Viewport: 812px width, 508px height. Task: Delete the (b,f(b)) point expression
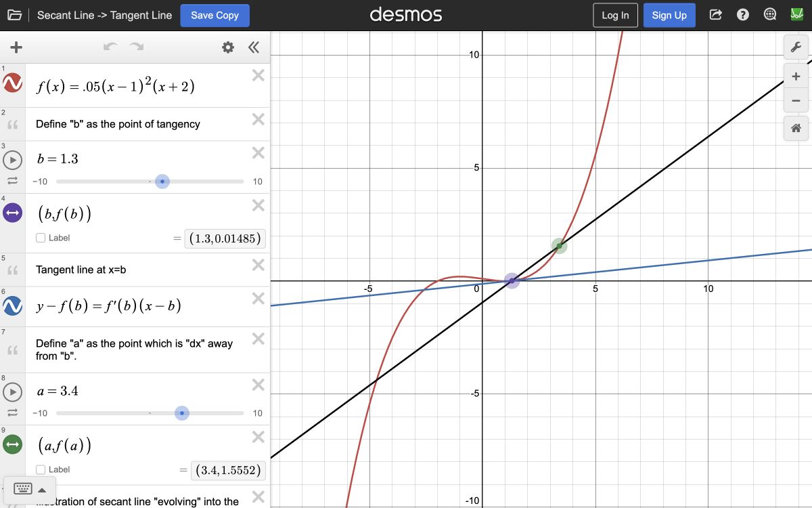coord(258,206)
